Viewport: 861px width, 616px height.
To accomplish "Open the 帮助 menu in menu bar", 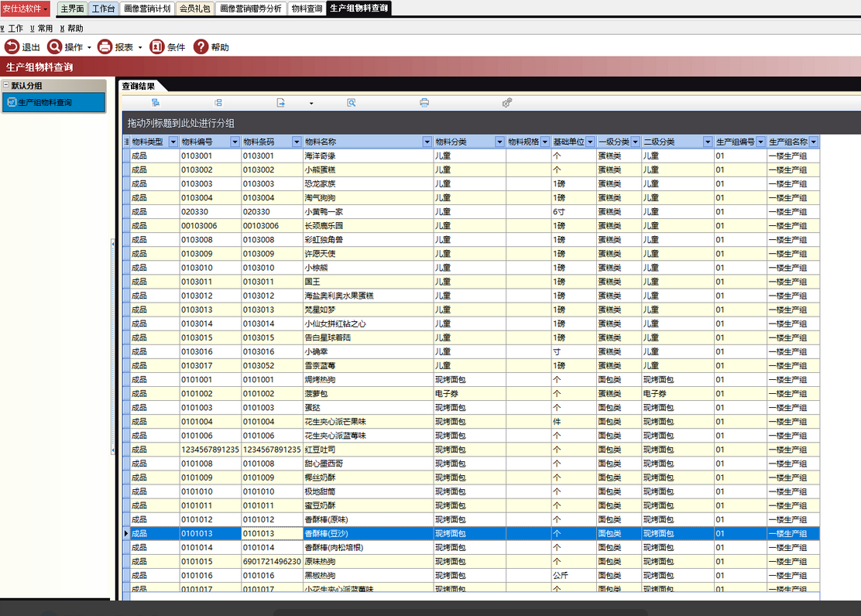I will (72, 29).
